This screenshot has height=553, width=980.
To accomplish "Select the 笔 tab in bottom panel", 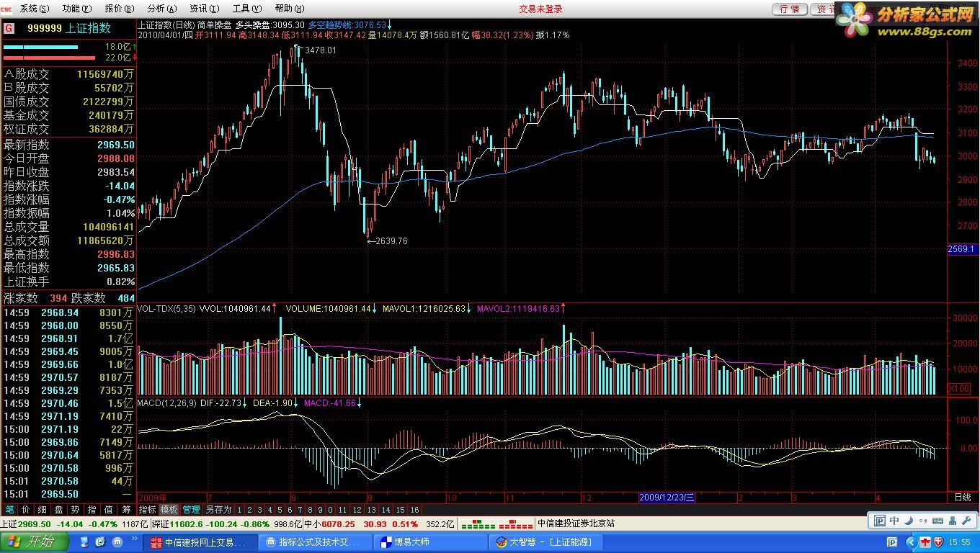I will [9, 510].
